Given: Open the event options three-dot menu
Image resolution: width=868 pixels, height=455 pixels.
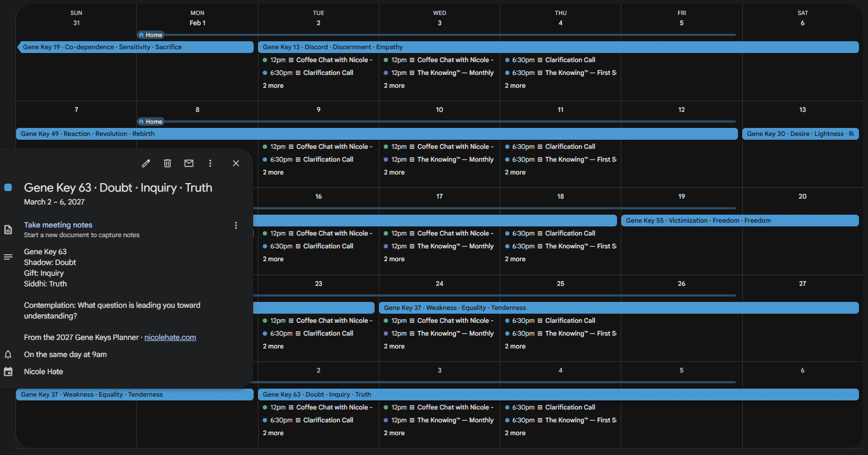Looking at the screenshot, I should coord(210,163).
